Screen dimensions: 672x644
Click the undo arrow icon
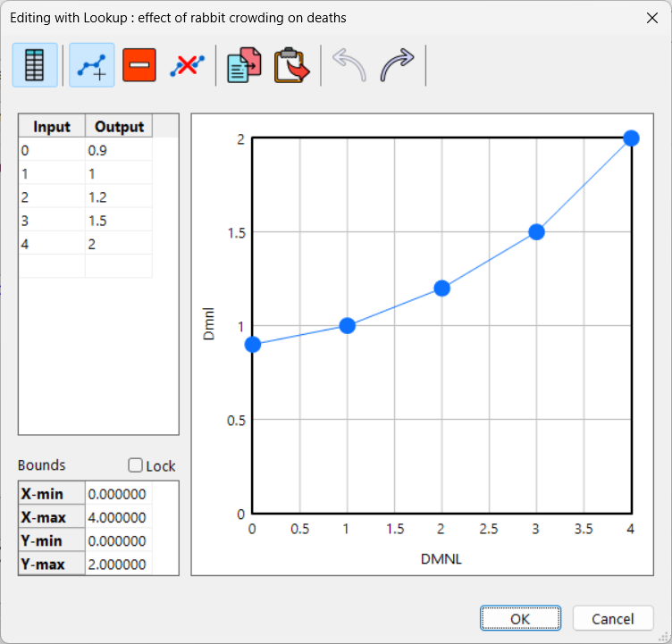[349, 65]
